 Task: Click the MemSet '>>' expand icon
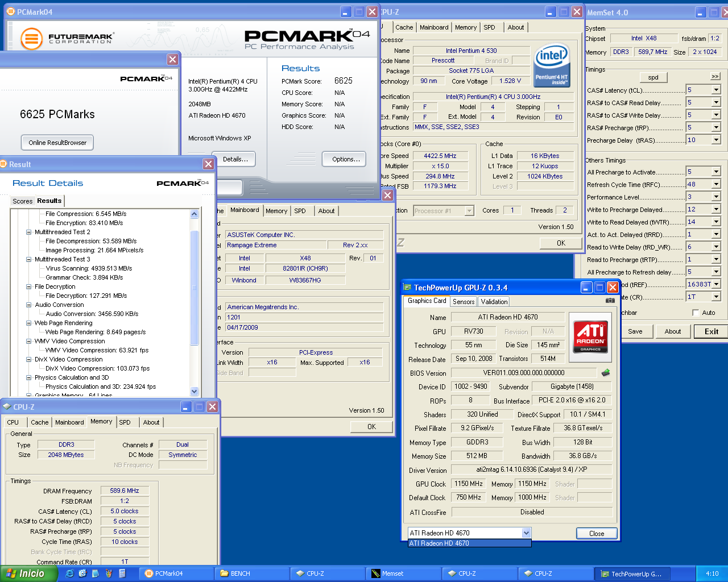coord(715,76)
